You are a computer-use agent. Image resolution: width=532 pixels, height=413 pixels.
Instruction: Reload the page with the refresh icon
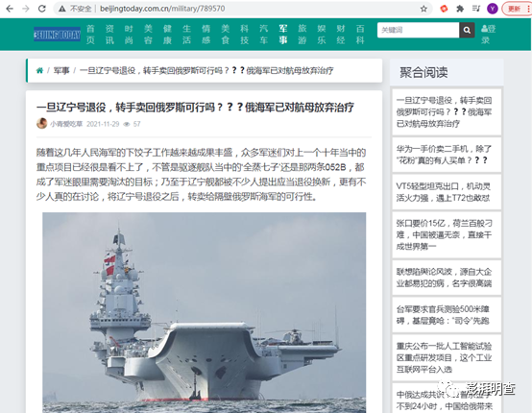41,9
